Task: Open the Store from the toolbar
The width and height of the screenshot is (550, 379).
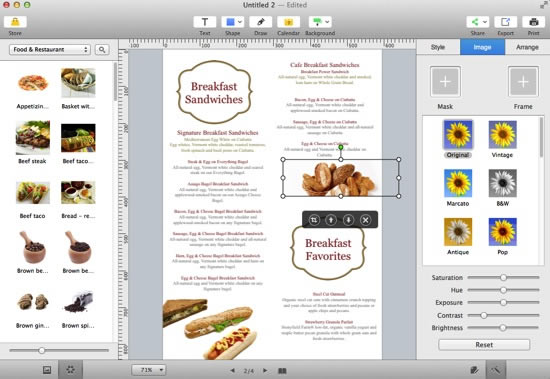Action: coord(15,22)
